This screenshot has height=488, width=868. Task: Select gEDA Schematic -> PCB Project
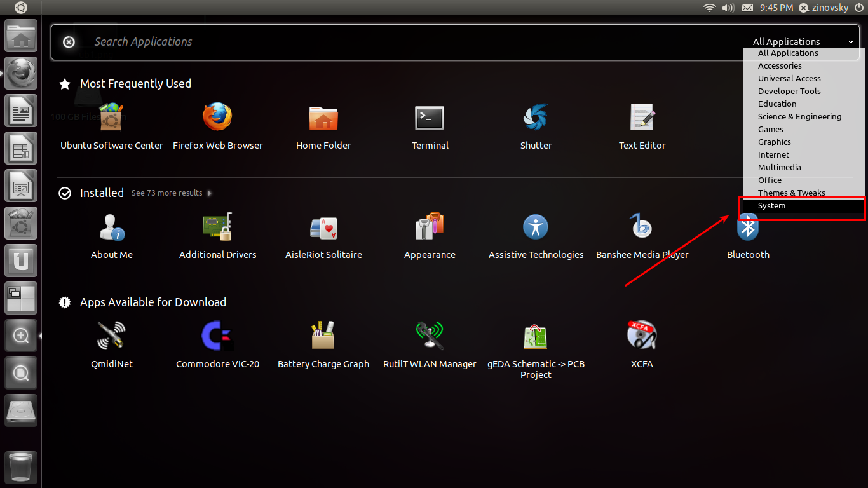pos(536,351)
